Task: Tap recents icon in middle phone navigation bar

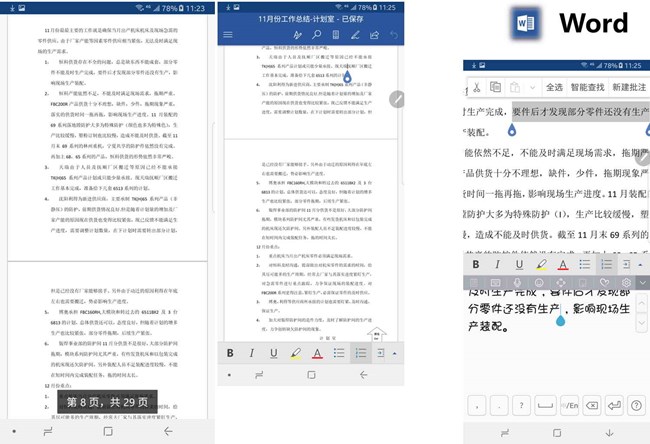Action: [259, 375]
